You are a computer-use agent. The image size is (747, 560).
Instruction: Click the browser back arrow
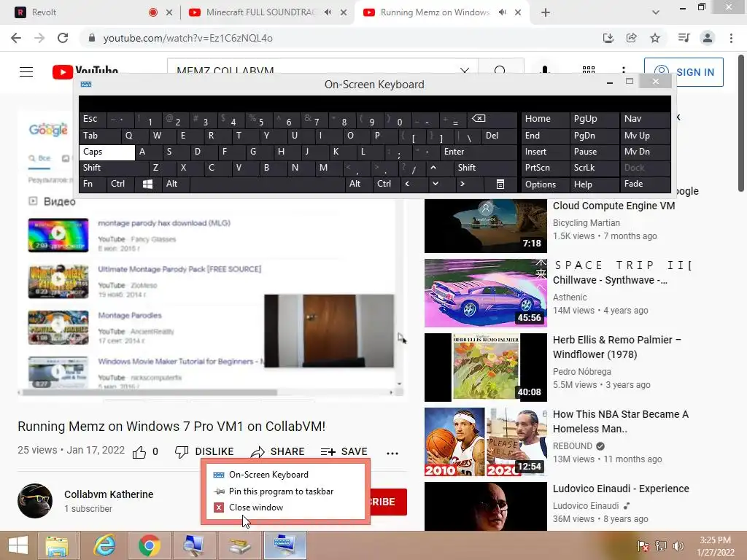[16, 38]
